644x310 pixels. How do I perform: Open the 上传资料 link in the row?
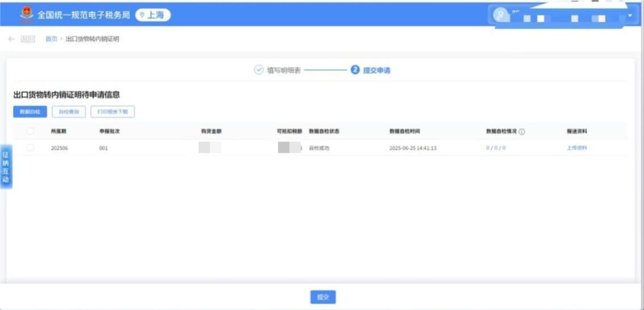[x=577, y=148]
